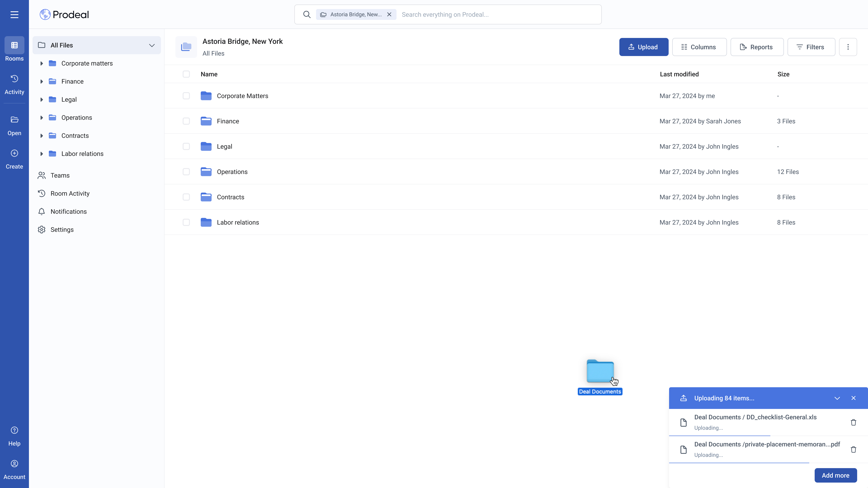The height and width of the screenshot is (488, 868).
Task: Tick the select-all checkbox in header
Action: [x=186, y=74]
